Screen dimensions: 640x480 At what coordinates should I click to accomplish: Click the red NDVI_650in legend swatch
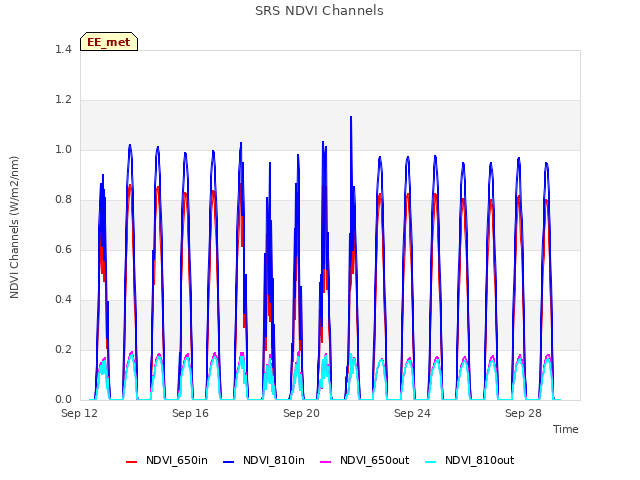(x=131, y=462)
